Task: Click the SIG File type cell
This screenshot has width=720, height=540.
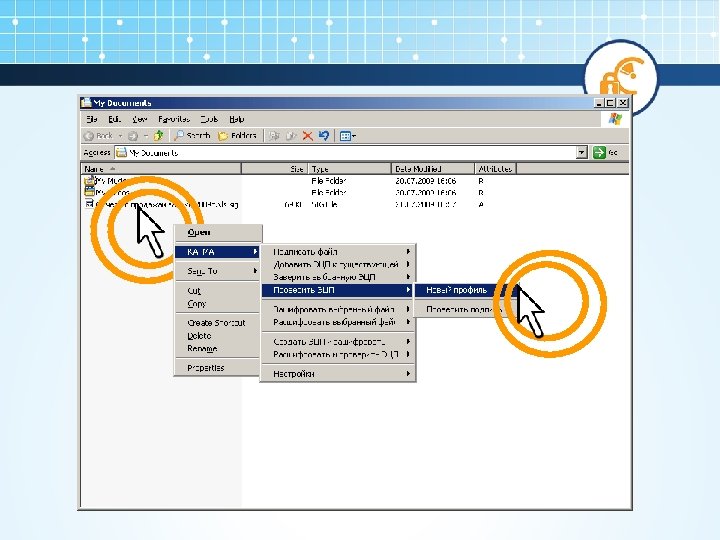Action: [x=325, y=204]
